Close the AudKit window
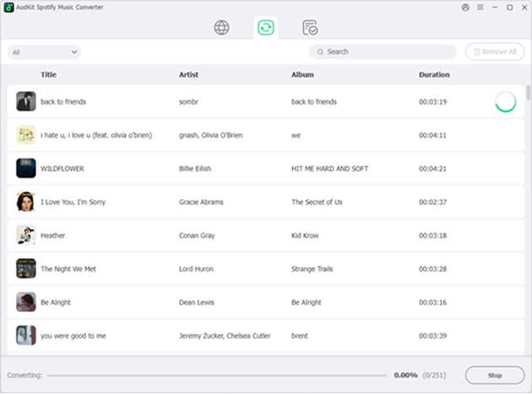 click(x=524, y=7)
